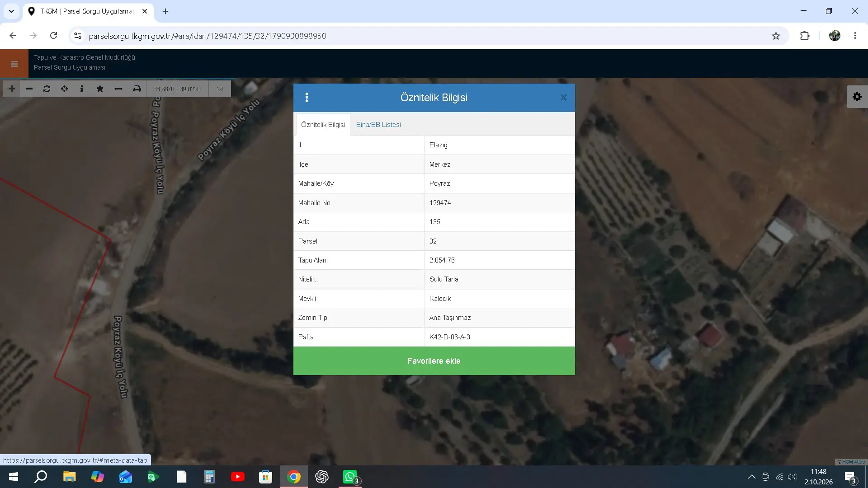Zoom in with the map plus tool
The height and width of the screenshot is (488, 868).
coord(12,89)
